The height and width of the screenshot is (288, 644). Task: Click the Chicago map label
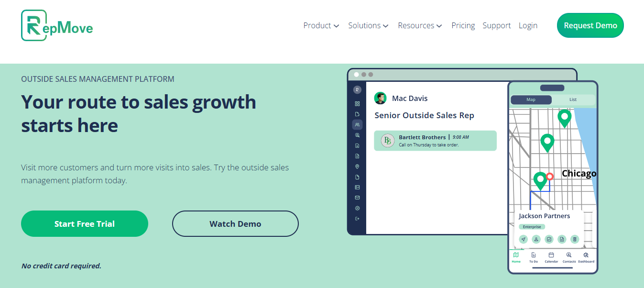coord(579,173)
